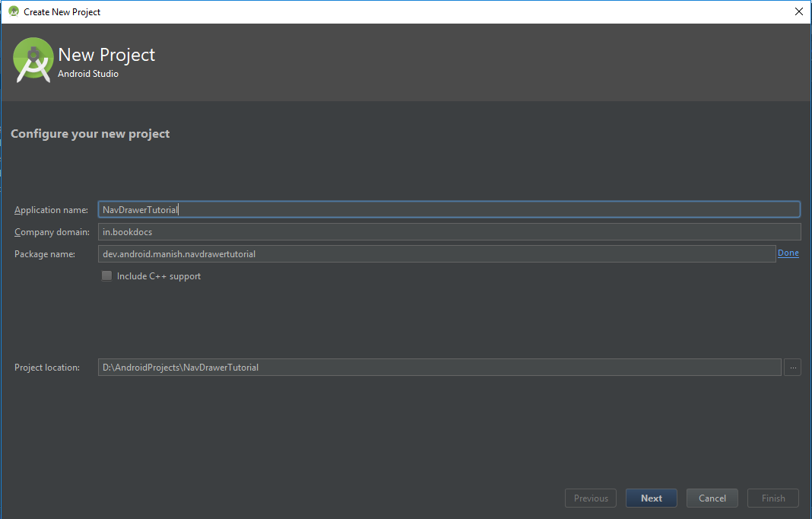Click the Company domain field containing in.bookdocs
The width and height of the screenshot is (812, 519).
point(449,232)
